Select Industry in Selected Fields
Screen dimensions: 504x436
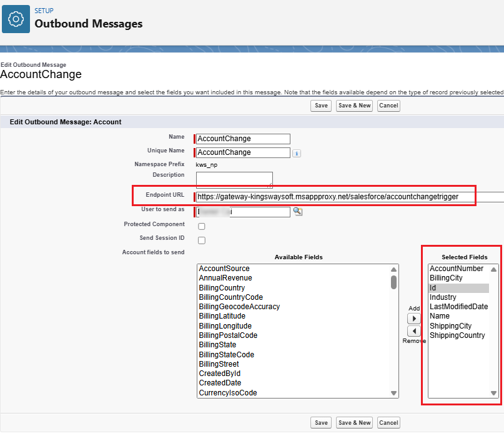pyautogui.click(x=443, y=297)
